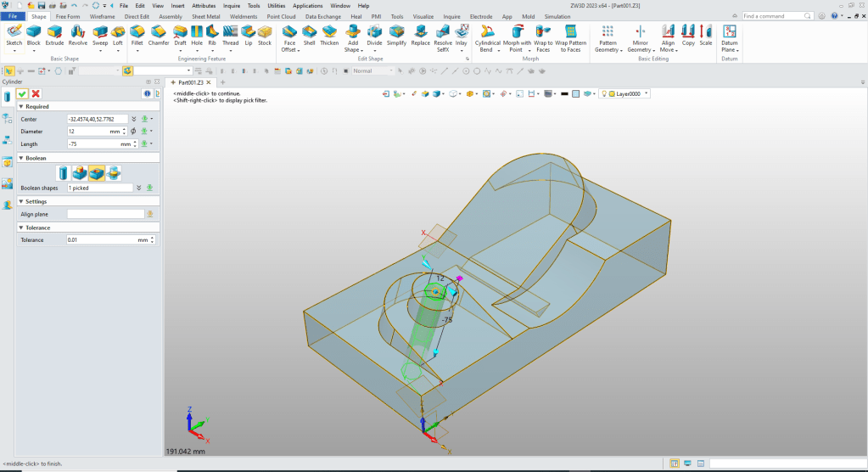This screenshot has height=472, width=868.
Task: Confirm the cylinder with green checkmark
Action: pos(22,93)
